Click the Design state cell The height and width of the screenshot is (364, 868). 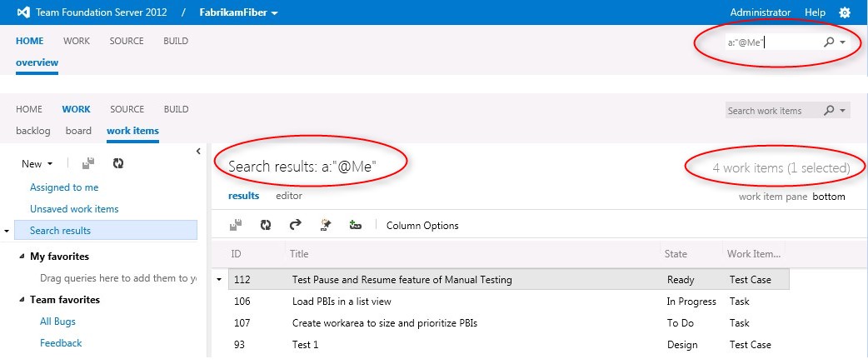tap(682, 345)
